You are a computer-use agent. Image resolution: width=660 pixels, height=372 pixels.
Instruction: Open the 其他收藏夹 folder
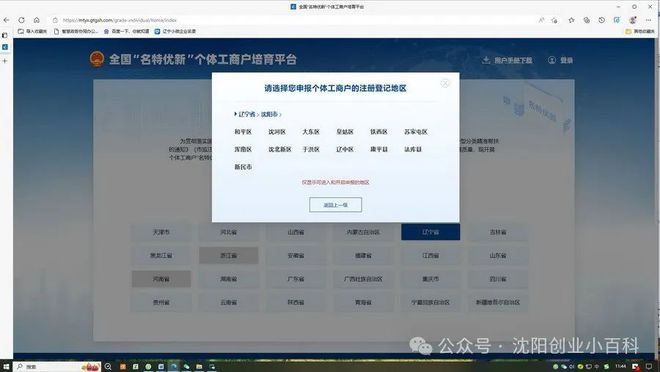(640, 31)
